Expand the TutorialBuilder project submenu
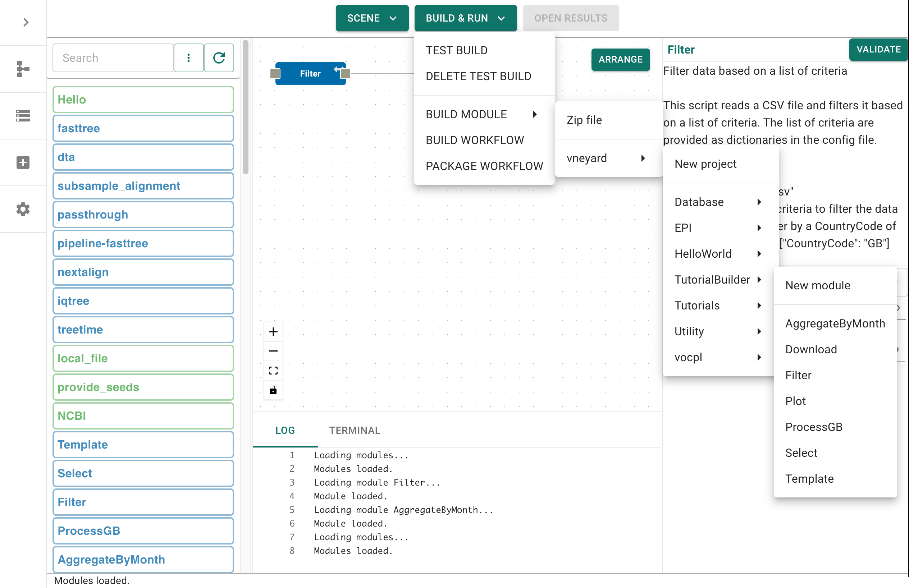909x588 pixels. [x=718, y=280]
